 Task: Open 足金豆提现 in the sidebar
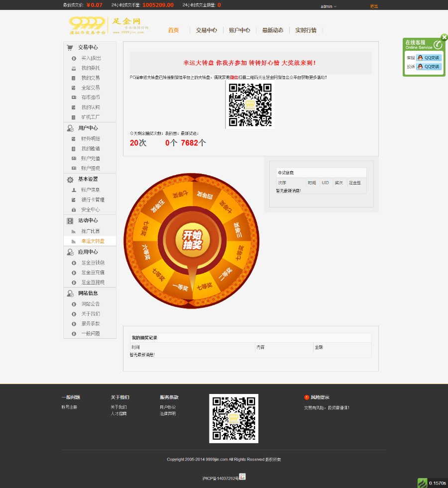(x=93, y=282)
